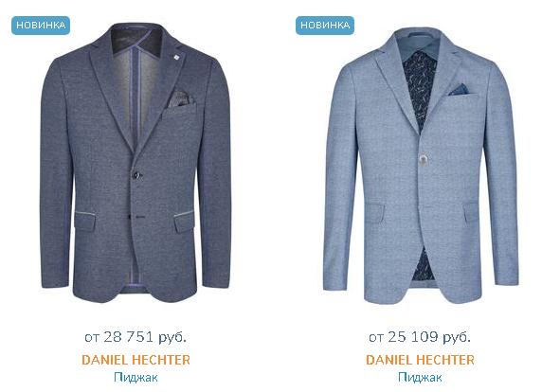
Task: Follow the Пиджак link under the 25 109 руб. price
Action: click(420, 377)
